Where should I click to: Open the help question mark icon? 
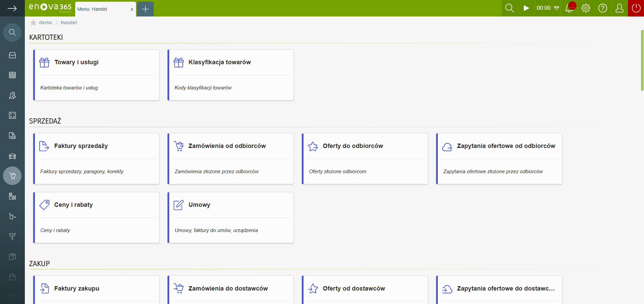[603, 8]
